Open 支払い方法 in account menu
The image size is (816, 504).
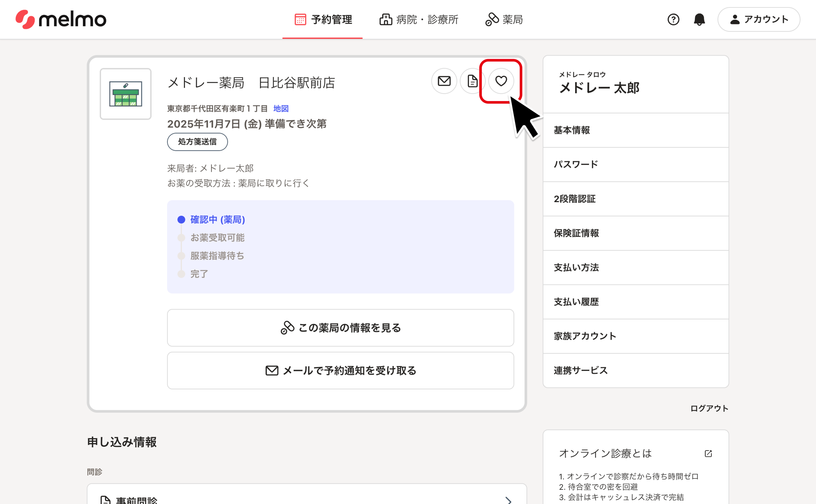point(636,268)
